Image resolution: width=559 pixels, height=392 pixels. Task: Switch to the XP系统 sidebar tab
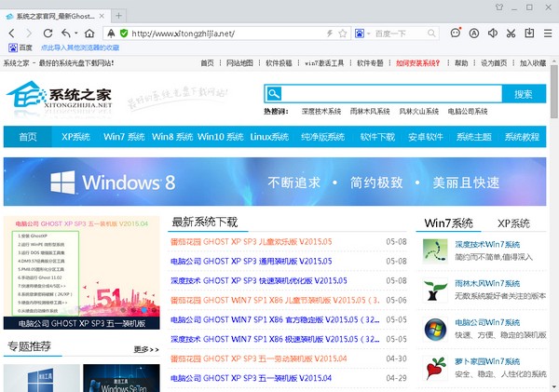tap(513, 223)
